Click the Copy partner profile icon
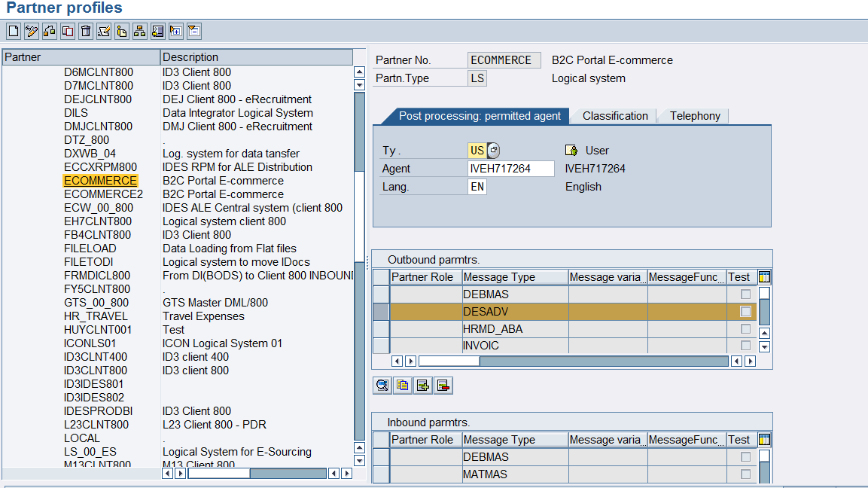 click(68, 31)
